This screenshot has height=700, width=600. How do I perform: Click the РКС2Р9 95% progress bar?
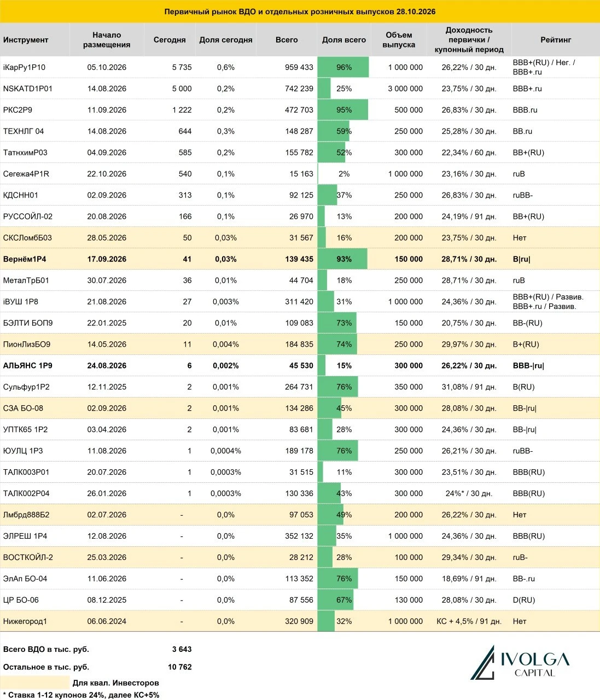(x=343, y=110)
